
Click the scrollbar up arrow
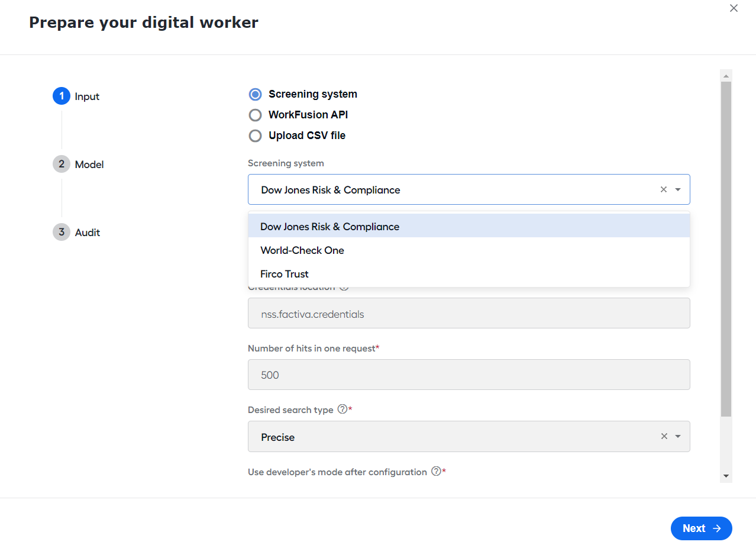pos(726,76)
